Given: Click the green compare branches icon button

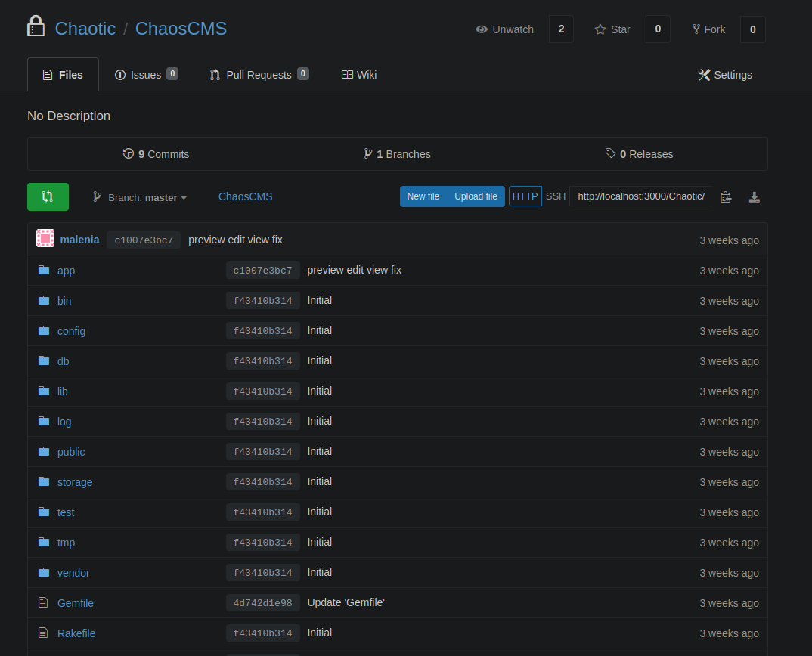Looking at the screenshot, I should (48, 196).
